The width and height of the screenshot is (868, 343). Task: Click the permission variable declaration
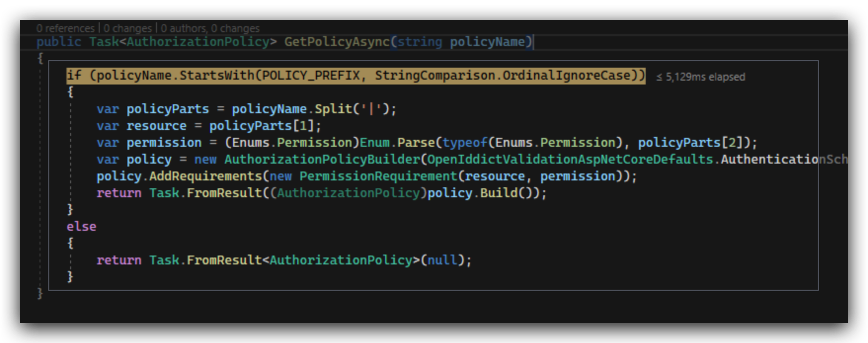click(x=163, y=142)
